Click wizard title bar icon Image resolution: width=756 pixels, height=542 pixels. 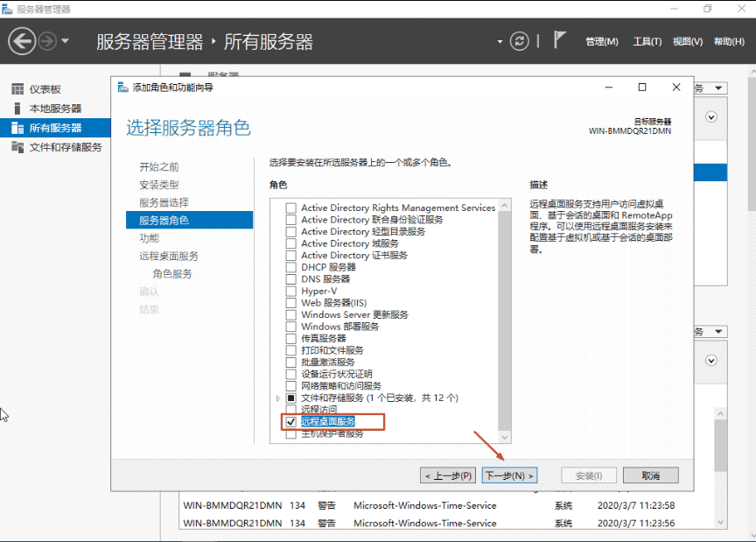point(123,88)
